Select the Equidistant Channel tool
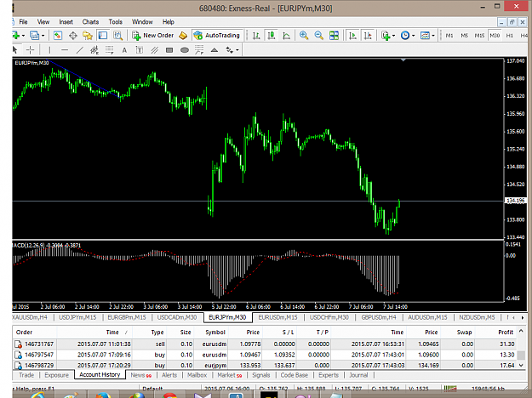The image size is (532, 398). (94, 50)
